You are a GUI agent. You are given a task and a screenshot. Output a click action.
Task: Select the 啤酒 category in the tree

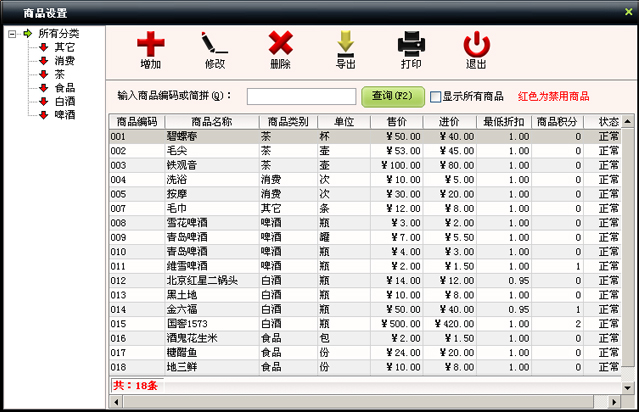[65, 115]
